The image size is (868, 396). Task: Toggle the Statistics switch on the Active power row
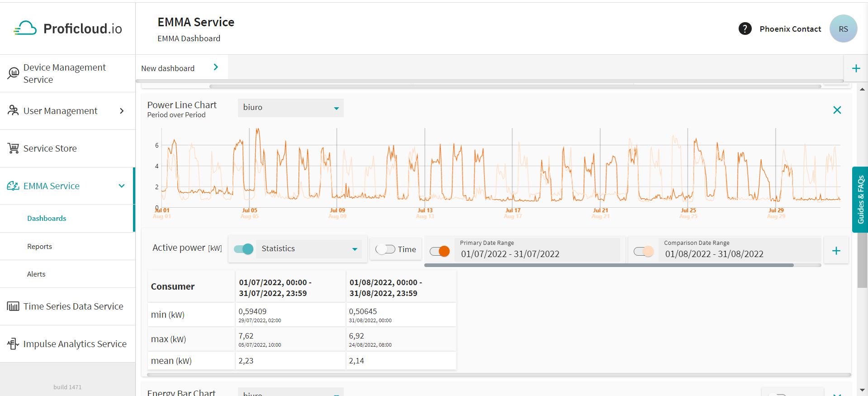(243, 249)
